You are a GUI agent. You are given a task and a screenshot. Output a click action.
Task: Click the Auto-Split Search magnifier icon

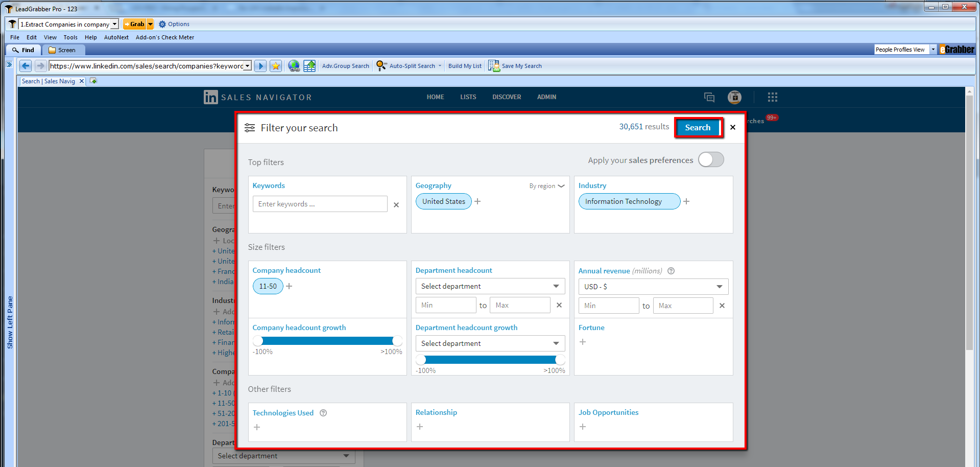tap(381, 66)
